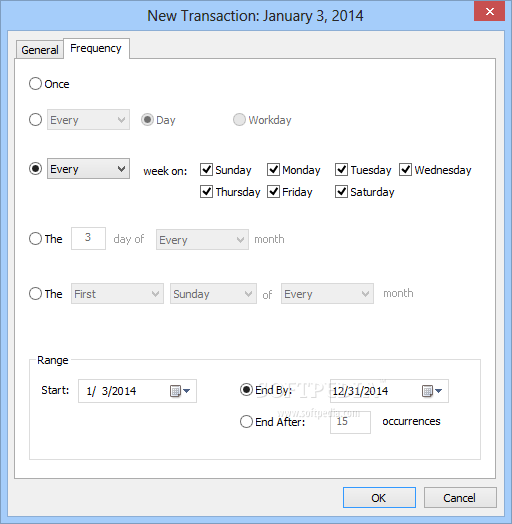The image size is (512, 524).
Task: Confirm with the OK button
Action: 379,498
